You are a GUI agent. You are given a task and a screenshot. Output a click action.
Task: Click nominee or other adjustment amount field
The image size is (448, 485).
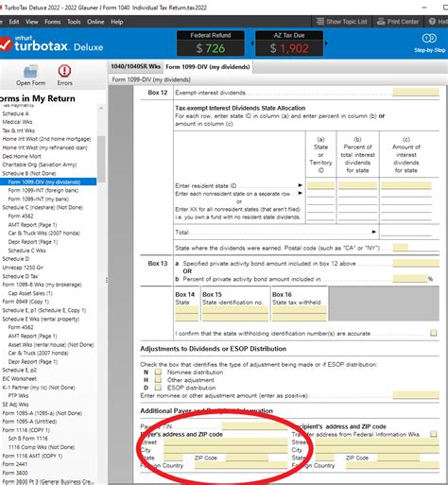point(416,395)
